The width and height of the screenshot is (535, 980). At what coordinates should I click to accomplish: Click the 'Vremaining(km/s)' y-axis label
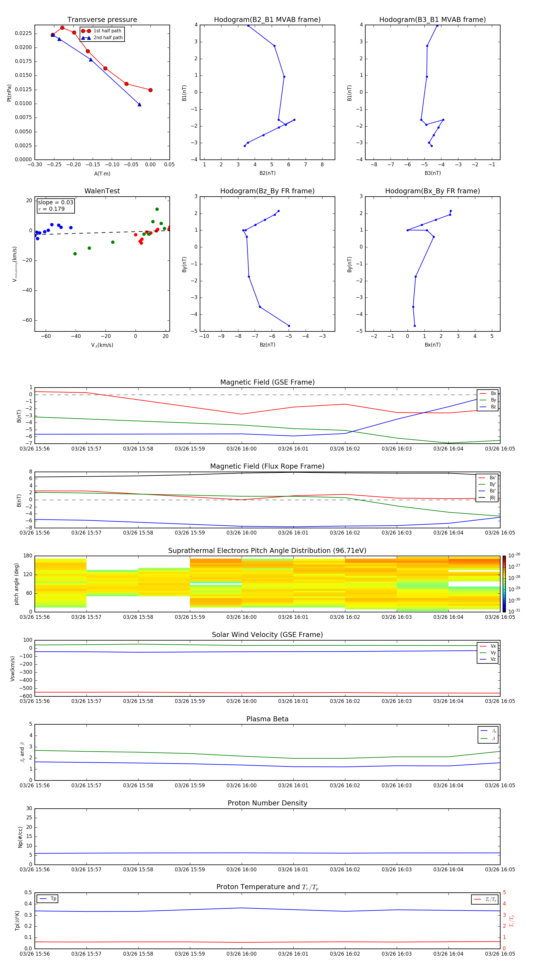coord(15,264)
